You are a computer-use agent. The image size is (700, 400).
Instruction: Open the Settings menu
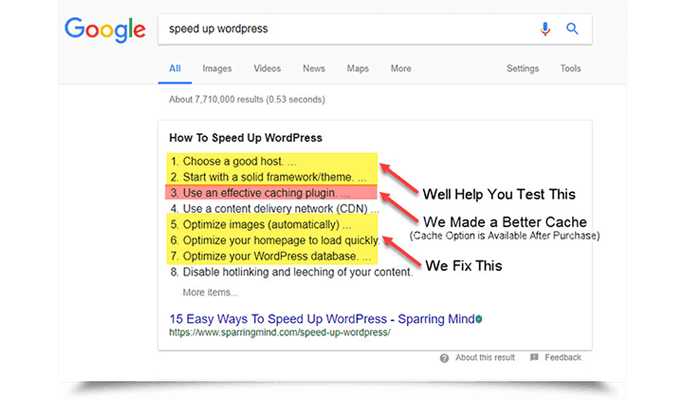click(523, 69)
